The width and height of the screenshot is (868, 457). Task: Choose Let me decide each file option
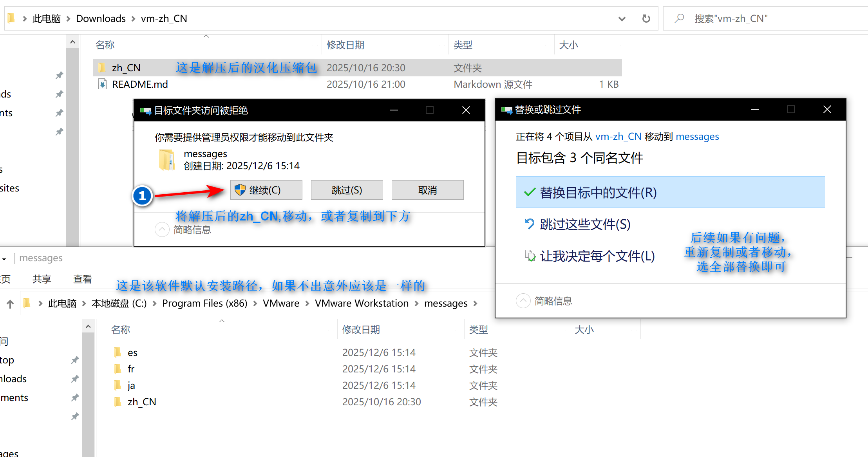point(597,256)
